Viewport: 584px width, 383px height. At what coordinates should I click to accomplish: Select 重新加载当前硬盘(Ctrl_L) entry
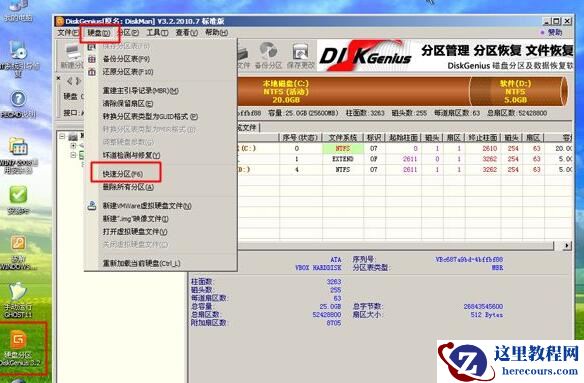tap(141, 263)
